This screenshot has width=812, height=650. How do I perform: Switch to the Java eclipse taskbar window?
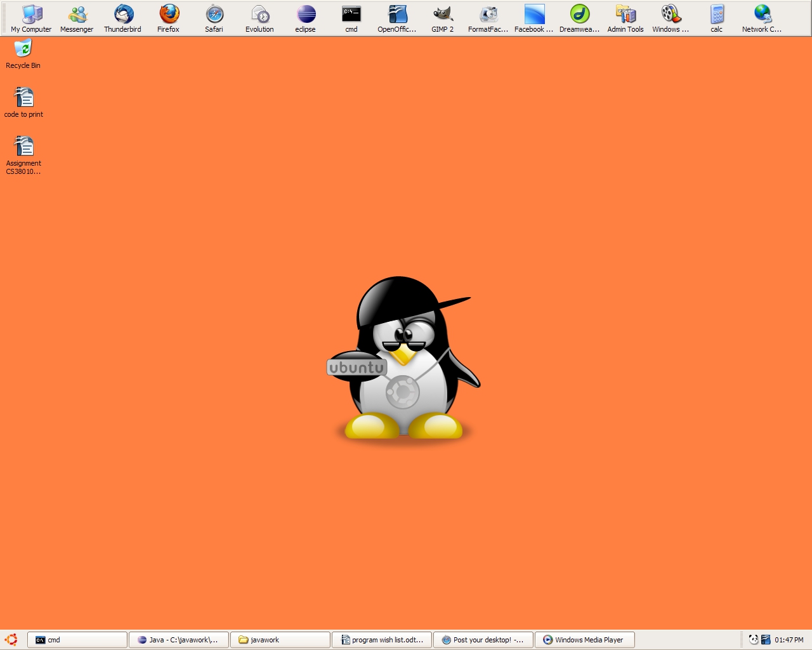tap(179, 640)
